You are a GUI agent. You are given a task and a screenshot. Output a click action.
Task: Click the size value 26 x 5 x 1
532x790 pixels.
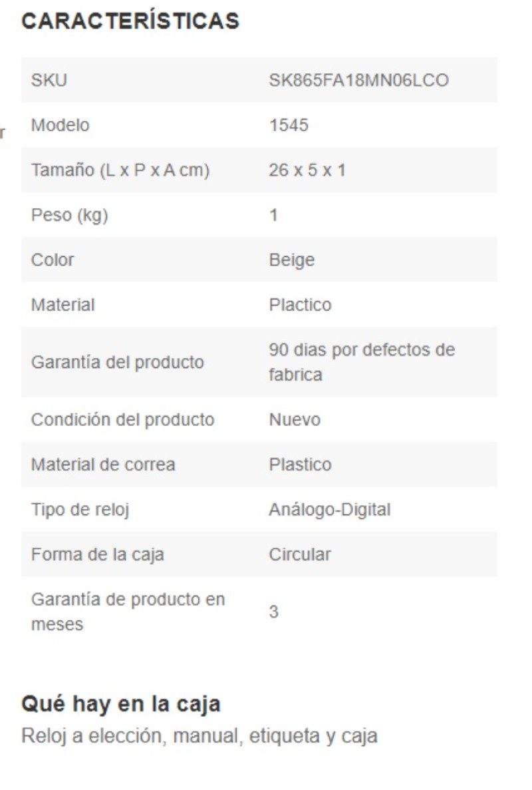pos(307,170)
